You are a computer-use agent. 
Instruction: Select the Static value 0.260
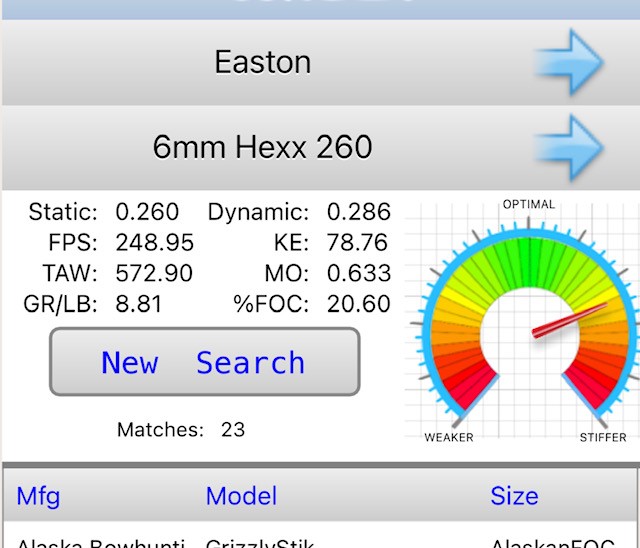(x=147, y=212)
